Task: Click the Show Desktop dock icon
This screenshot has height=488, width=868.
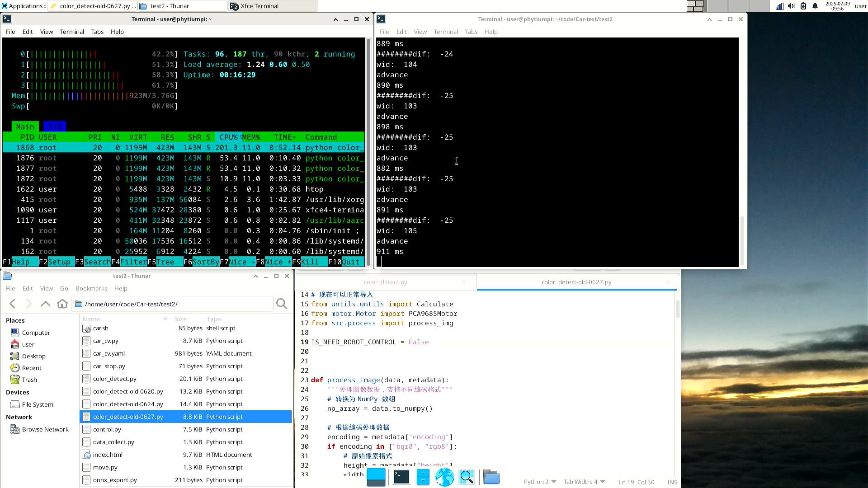Action: tap(376, 477)
